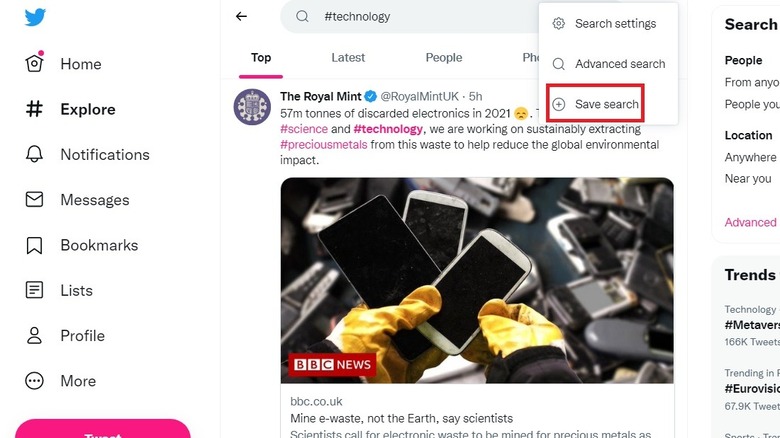Select the Top tab
Viewport: 780px width, 438px height.
point(261,58)
